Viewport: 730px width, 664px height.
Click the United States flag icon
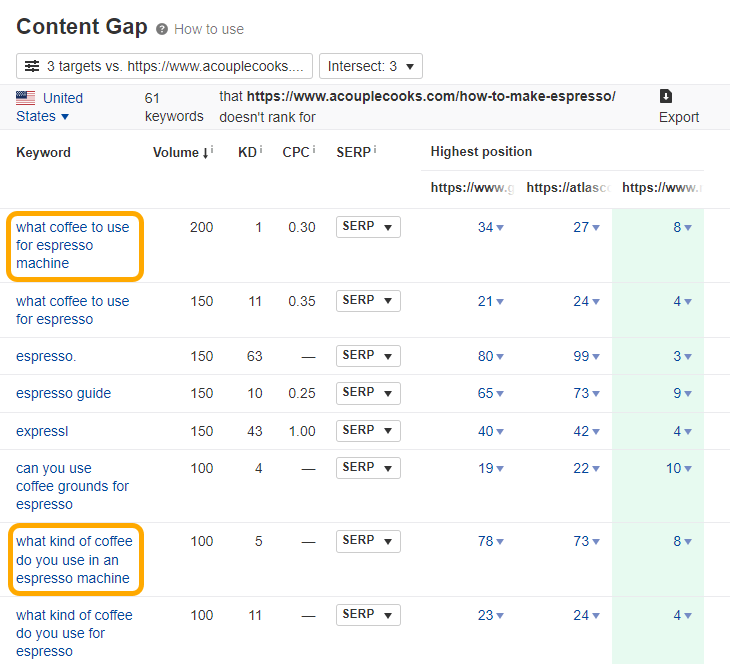pyautogui.click(x=26, y=98)
